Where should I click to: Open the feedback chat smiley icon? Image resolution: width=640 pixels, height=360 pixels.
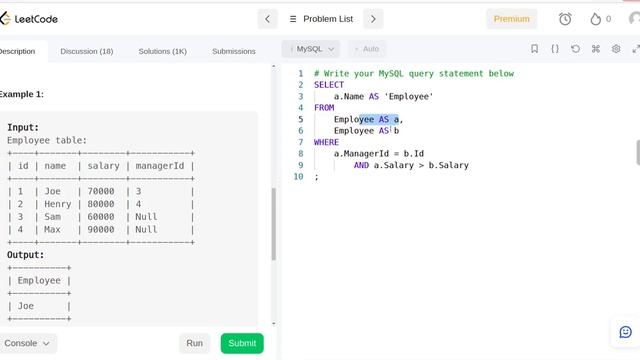[625, 332]
